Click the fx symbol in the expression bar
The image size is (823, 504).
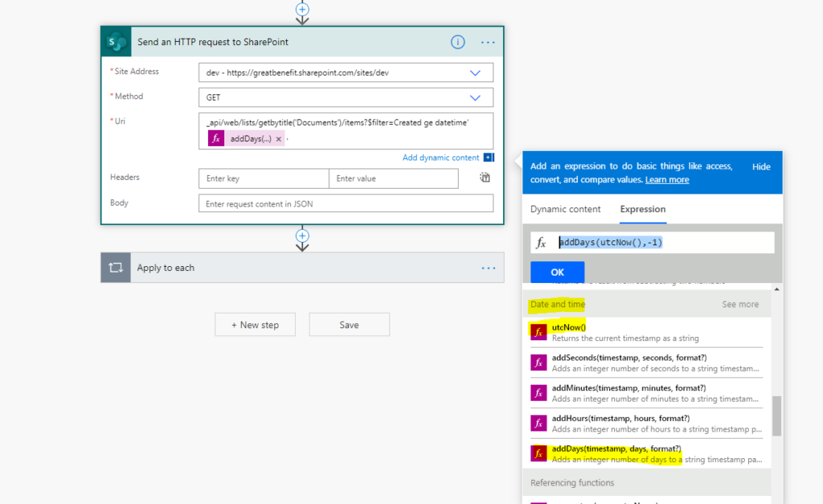tap(541, 243)
